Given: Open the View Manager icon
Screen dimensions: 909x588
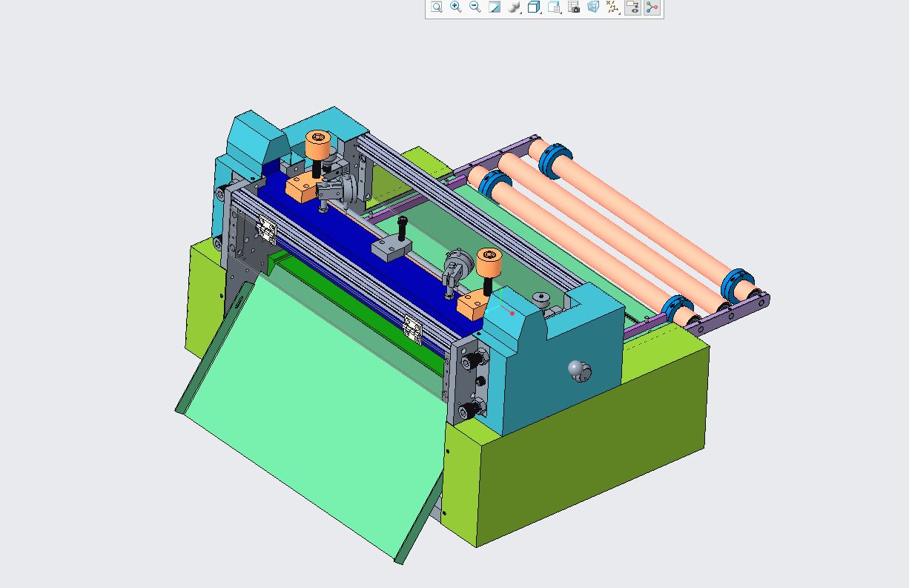Looking at the screenshot, I should pos(554,7).
